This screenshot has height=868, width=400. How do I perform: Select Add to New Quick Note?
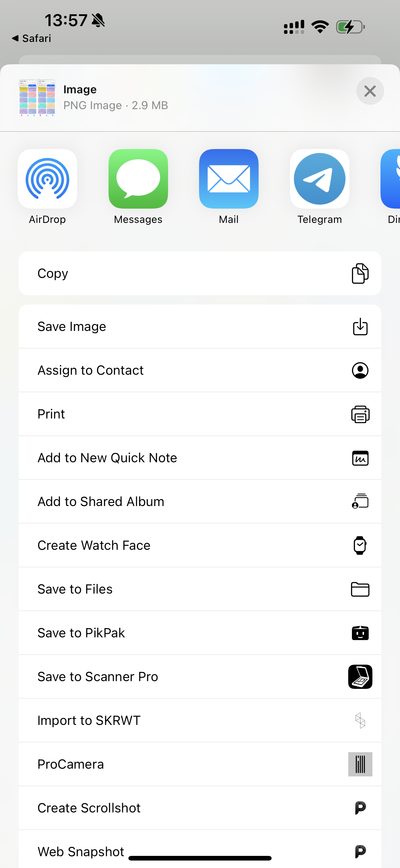(200, 458)
